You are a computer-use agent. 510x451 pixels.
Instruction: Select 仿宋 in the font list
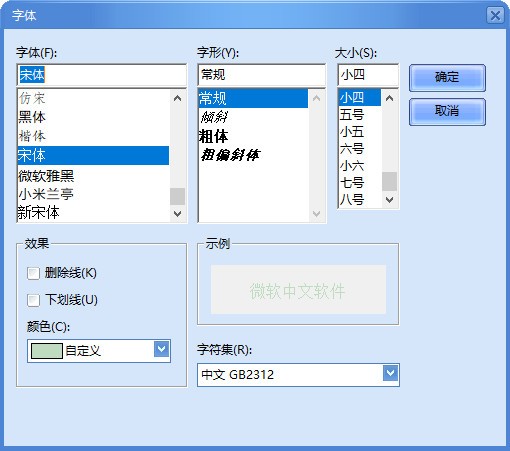coord(93,98)
